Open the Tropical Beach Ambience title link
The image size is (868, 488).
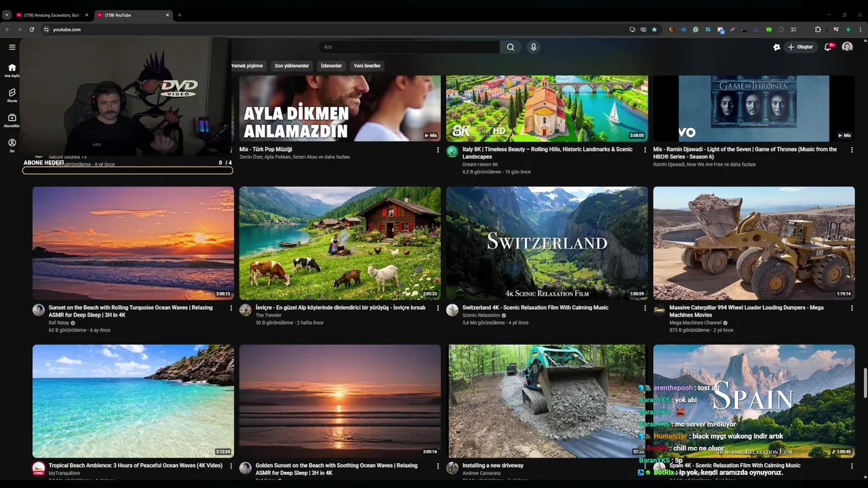[136, 466]
